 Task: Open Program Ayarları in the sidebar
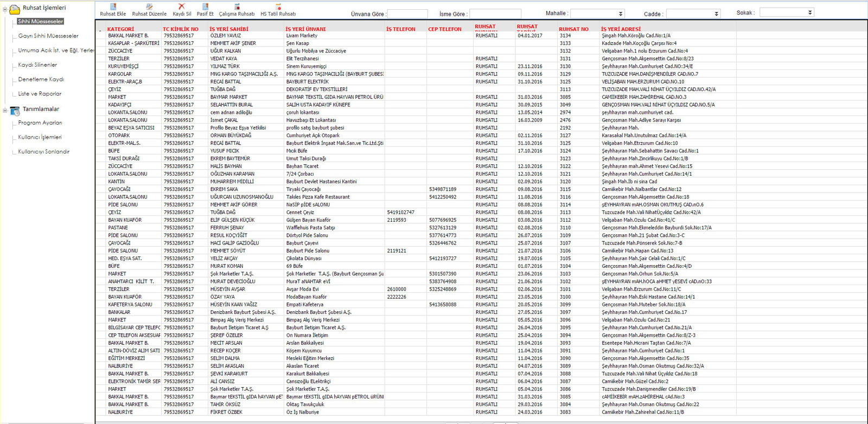point(40,123)
